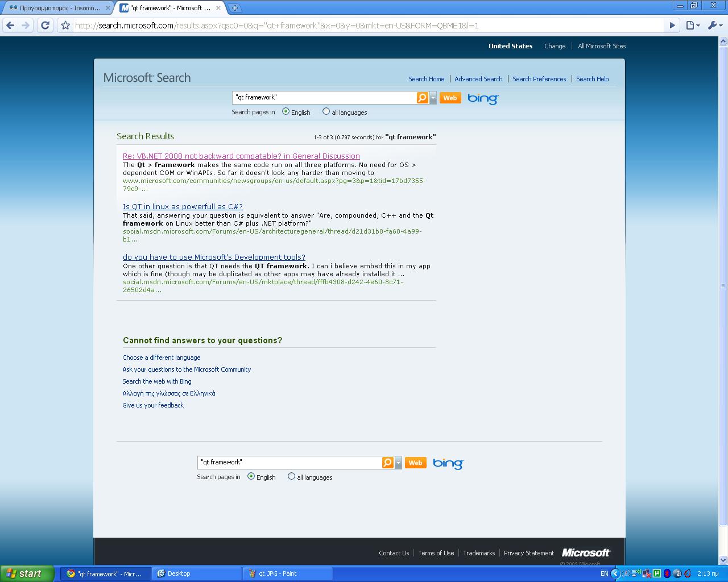Screen dimensions: 728x582
Task: Click the Go arrow beside the address bar
Action: point(672,25)
